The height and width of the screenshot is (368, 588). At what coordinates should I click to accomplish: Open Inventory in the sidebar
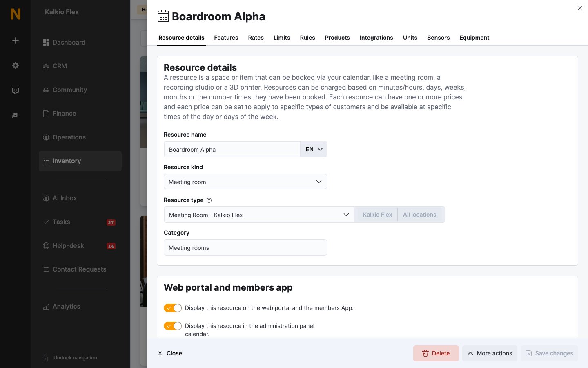point(80,161)
